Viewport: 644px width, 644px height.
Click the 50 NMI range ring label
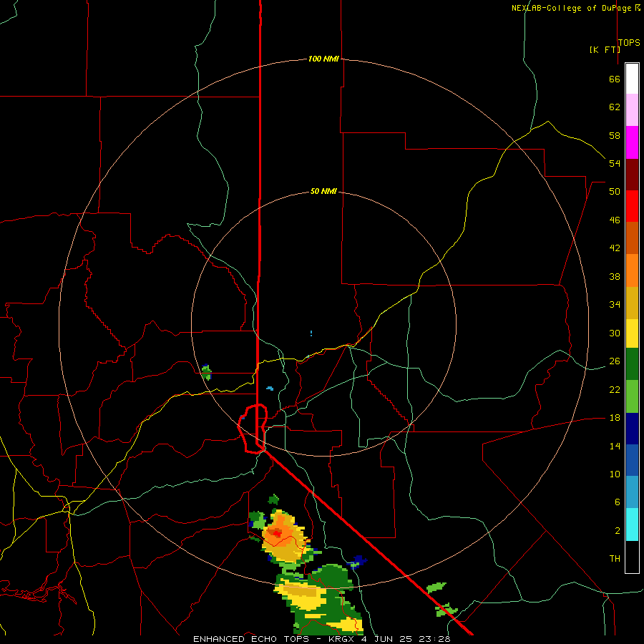point(323,191)
